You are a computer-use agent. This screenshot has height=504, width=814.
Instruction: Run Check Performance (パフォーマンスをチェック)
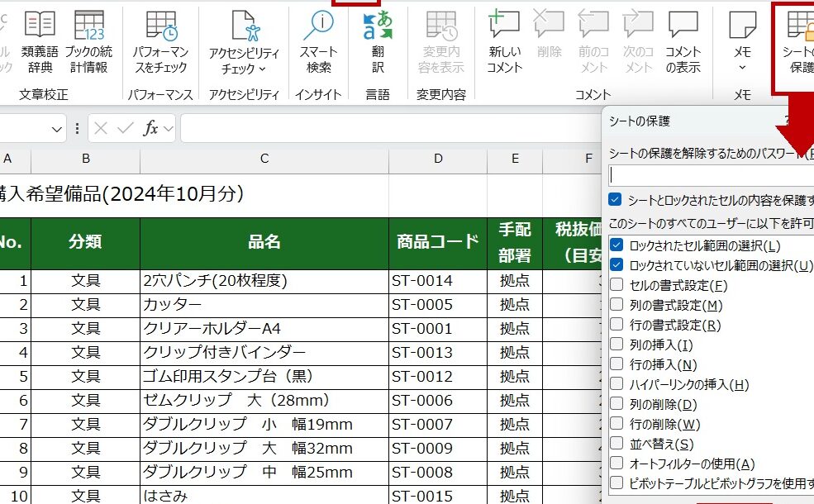tap(161, 43)
